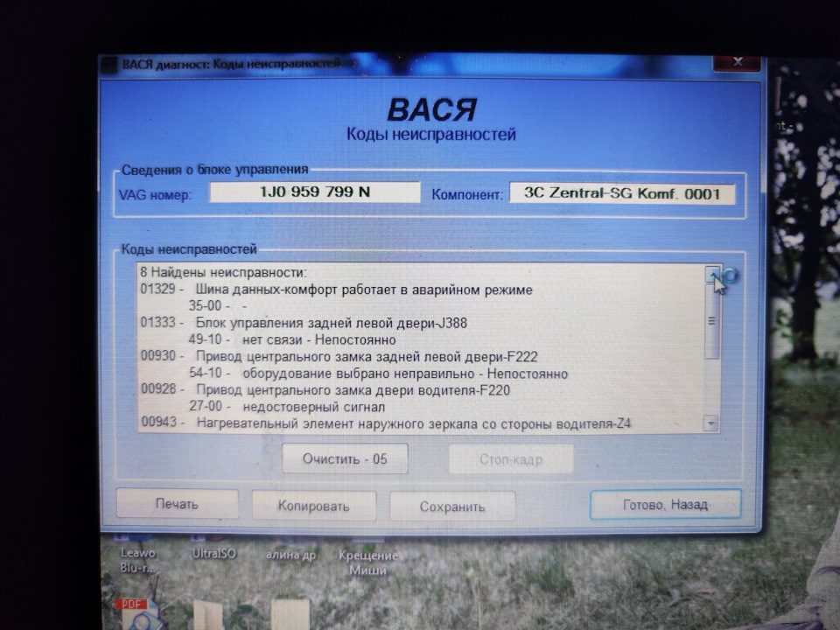
Task: Click 'Готово, Назад' to go back
Action: pos(665,505)
